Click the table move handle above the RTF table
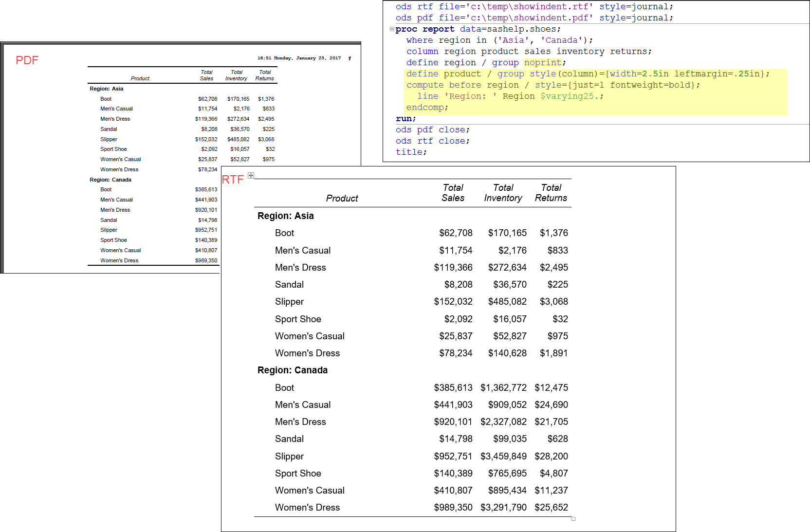This screenshot has width=810, height=532. (x=251, y=175)
